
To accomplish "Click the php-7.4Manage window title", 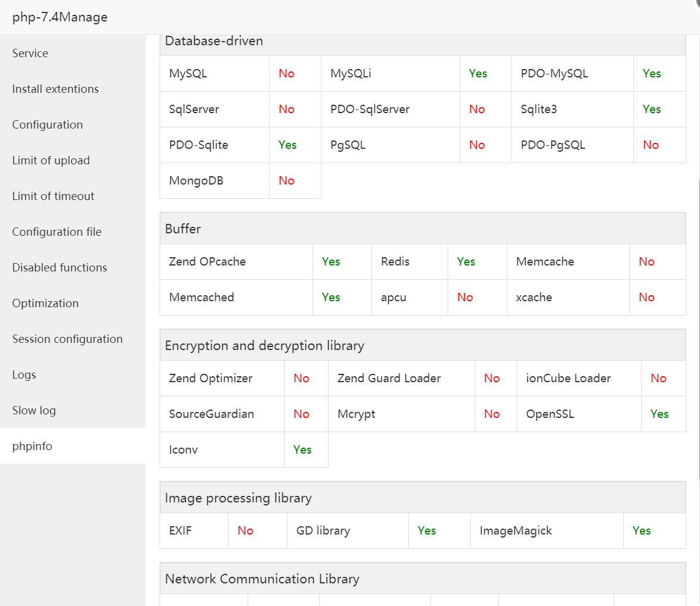I will pos(60,17).
